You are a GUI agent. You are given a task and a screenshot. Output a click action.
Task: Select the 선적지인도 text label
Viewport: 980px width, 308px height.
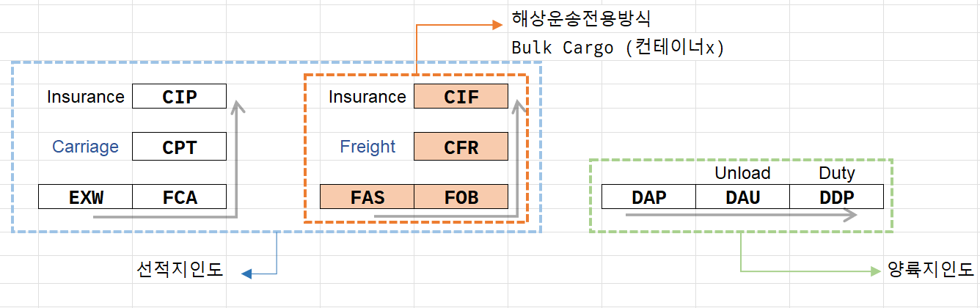[x=179, y=271]
